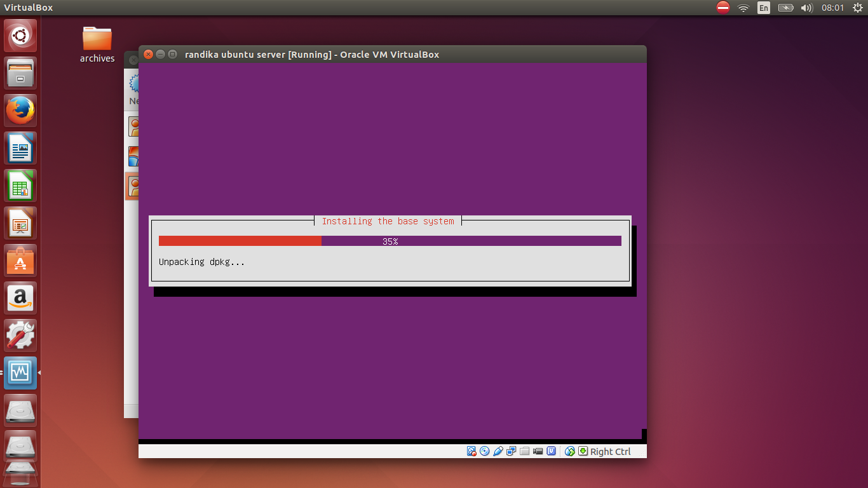Open the Amazon launcher icon
The image size is (868, 488).
point(20,298)
